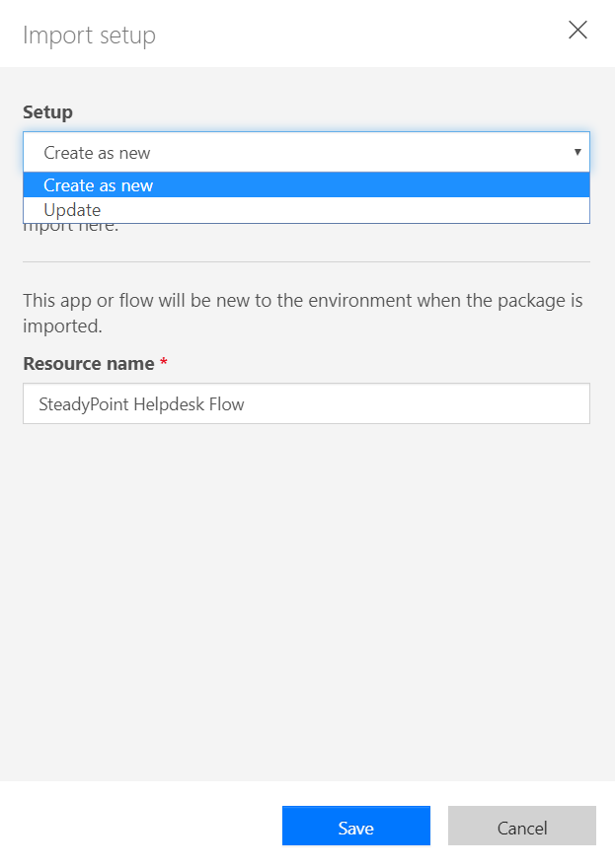Click the horizontal divider line below the dropdown
Image resolution: width=615 pixels, height=868 pixels.
pos(306,261)
